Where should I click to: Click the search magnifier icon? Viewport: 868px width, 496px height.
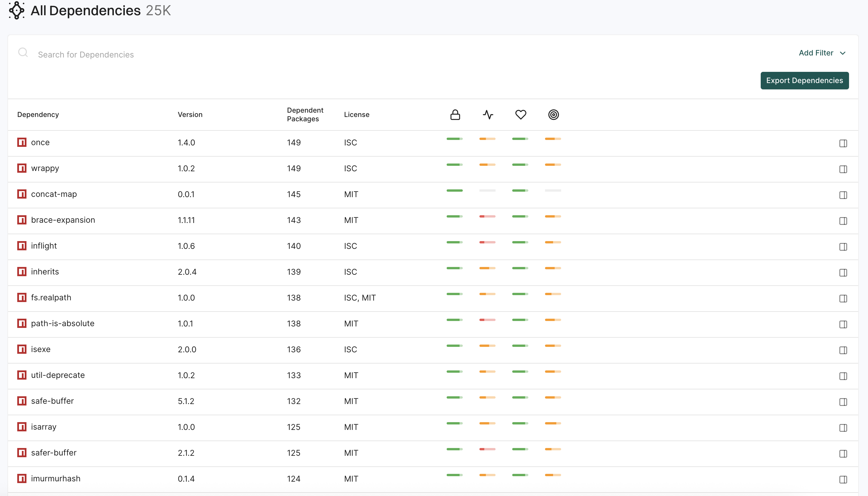click(x=23, y=53)
